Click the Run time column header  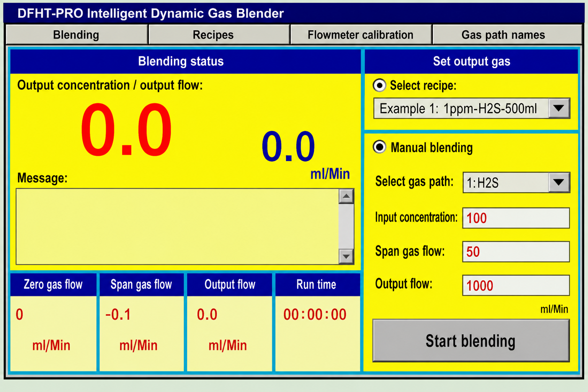point(317,284)
